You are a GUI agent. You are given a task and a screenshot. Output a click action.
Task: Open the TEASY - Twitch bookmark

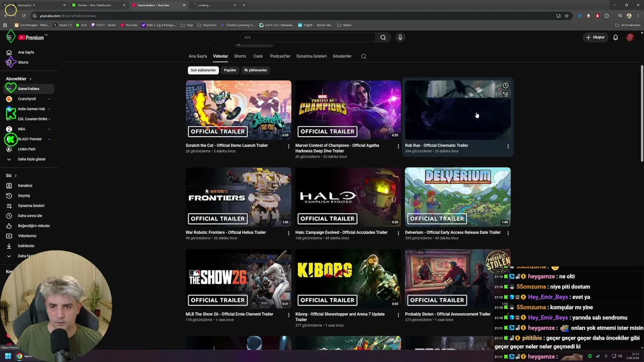[104, 25]
